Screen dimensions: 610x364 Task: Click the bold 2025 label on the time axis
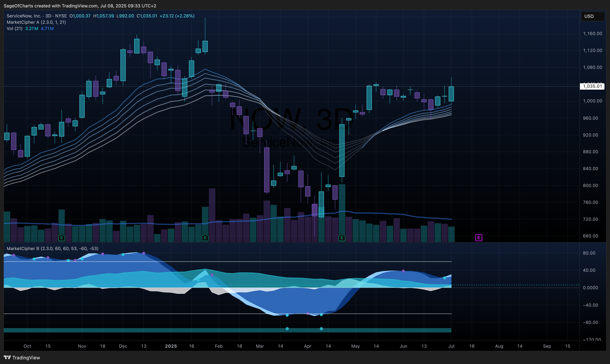pyautogui.click(x=171, y=346)
